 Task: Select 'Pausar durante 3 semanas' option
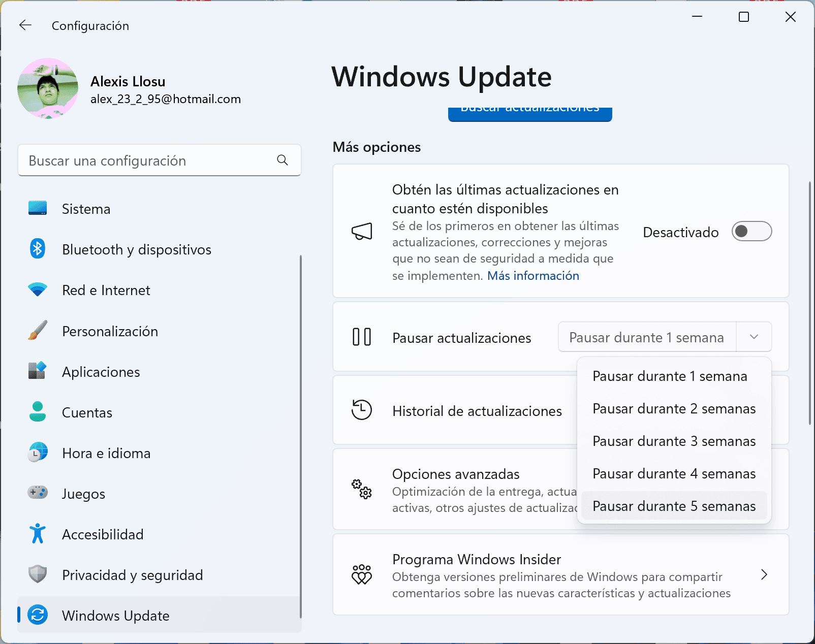click(674, 441)
